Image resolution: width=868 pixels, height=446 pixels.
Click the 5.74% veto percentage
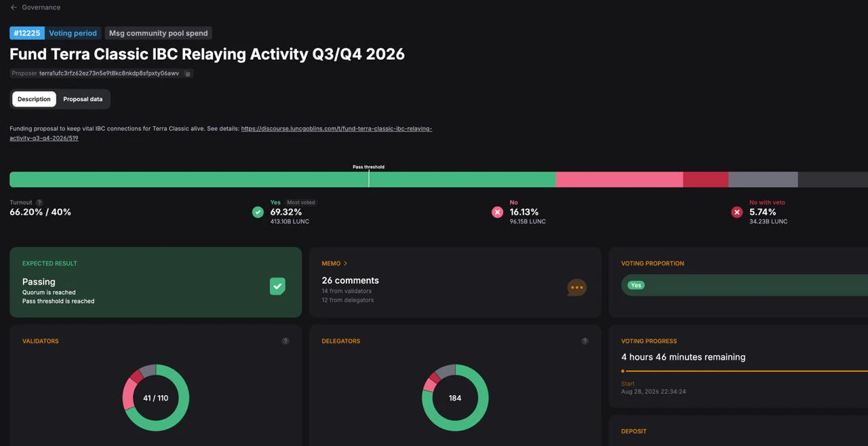pyautogui.click(x=763, y=212)
